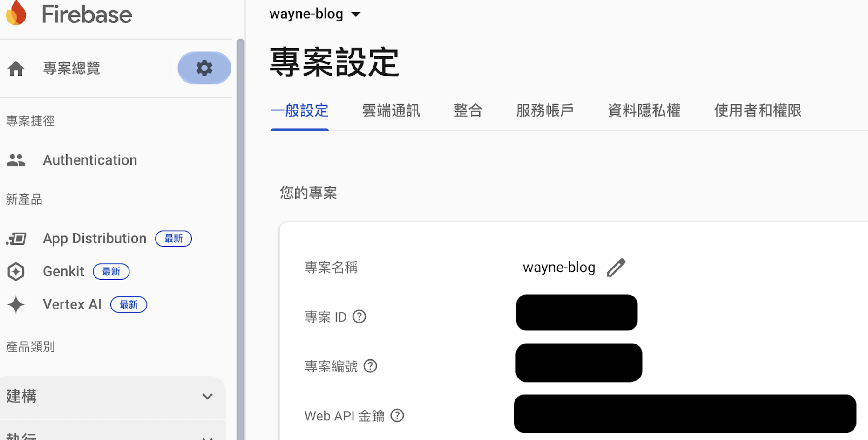The width and height of the screenshot is (868, 440).
Task: Switch to the 服務帳戶 tab
Action: 545,111
